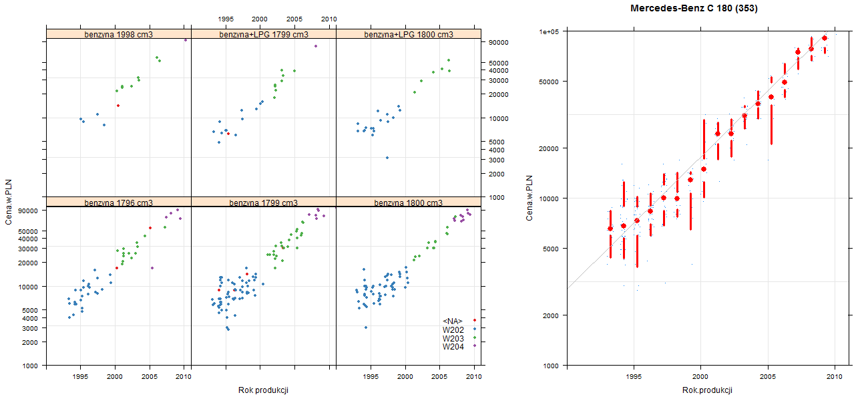Click the Rok.produkcji label under the right plot
This screenshot has height=401, width=868.
[708, 390]
